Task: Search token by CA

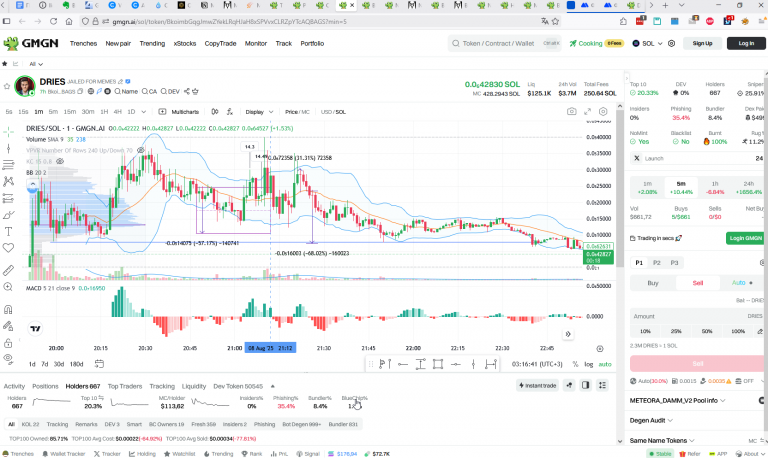Action: [x=149, y=92]
